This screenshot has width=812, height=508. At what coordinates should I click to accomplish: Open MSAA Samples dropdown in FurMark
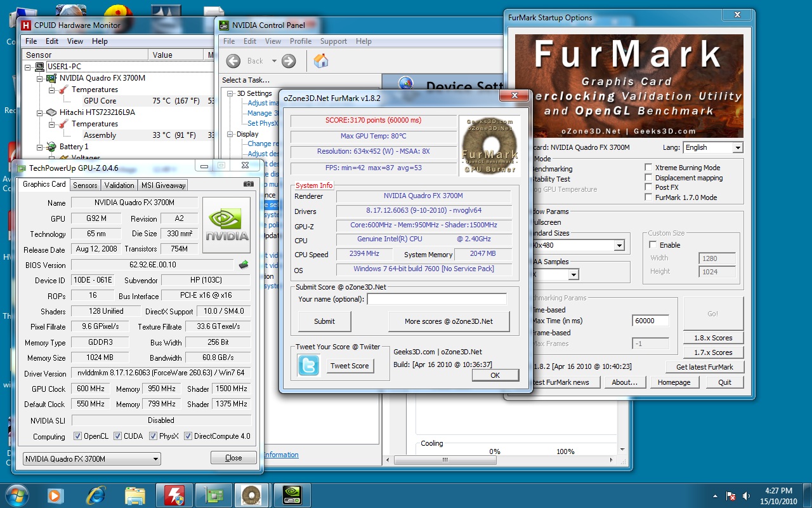pos(573,275)
